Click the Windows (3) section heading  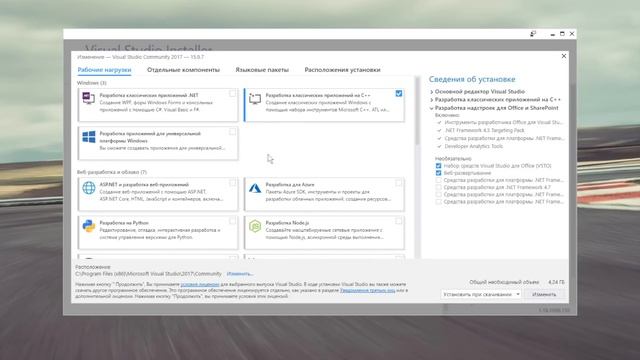[92, 83]
